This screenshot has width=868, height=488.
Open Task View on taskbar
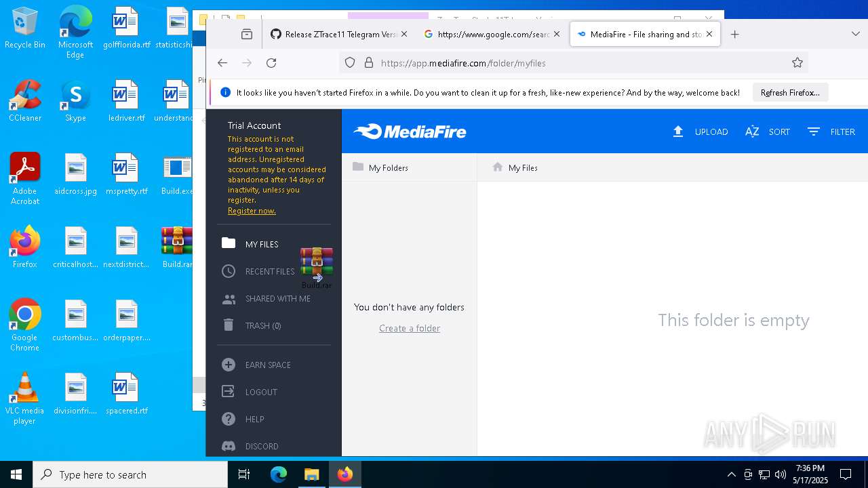pyautogui.click(x=244, y=474)
